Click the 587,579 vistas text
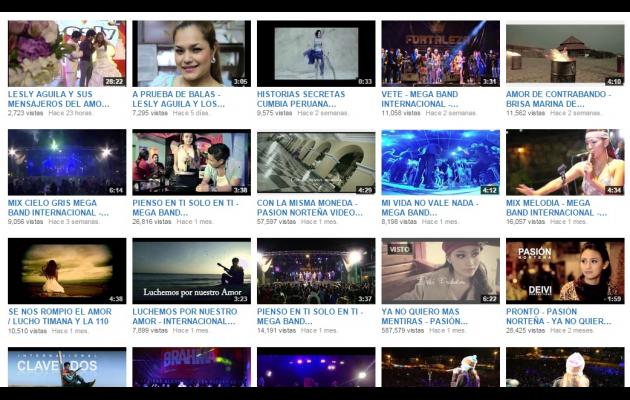 click(403, 331)
